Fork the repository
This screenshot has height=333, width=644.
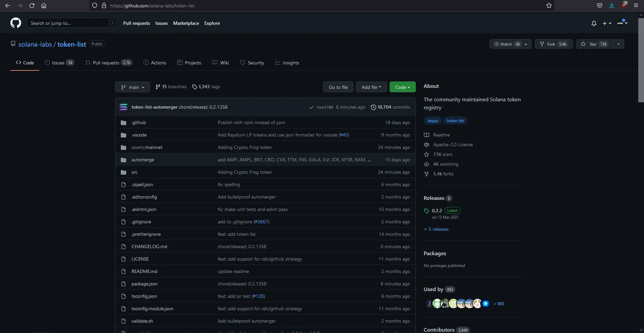point(554,44)
